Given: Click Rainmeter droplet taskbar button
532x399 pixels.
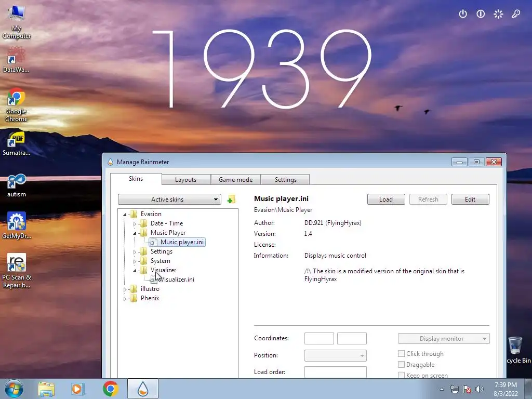Looking at the screenshot, I should point(142,389).
